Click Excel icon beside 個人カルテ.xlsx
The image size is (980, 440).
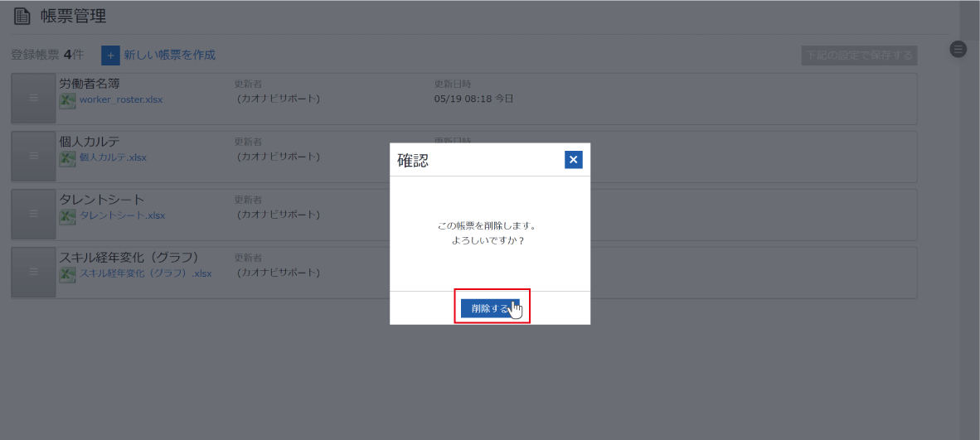point(67,158)
